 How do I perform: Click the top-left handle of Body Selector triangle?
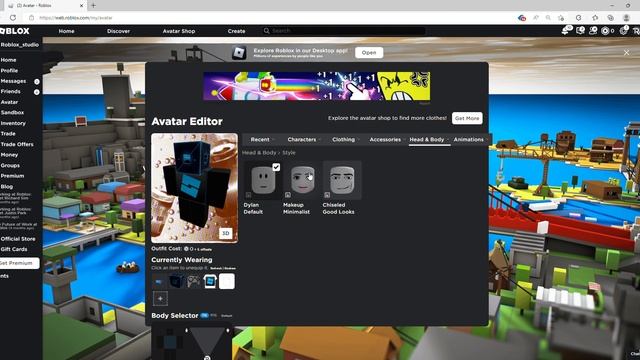click(x=187, y=330)
